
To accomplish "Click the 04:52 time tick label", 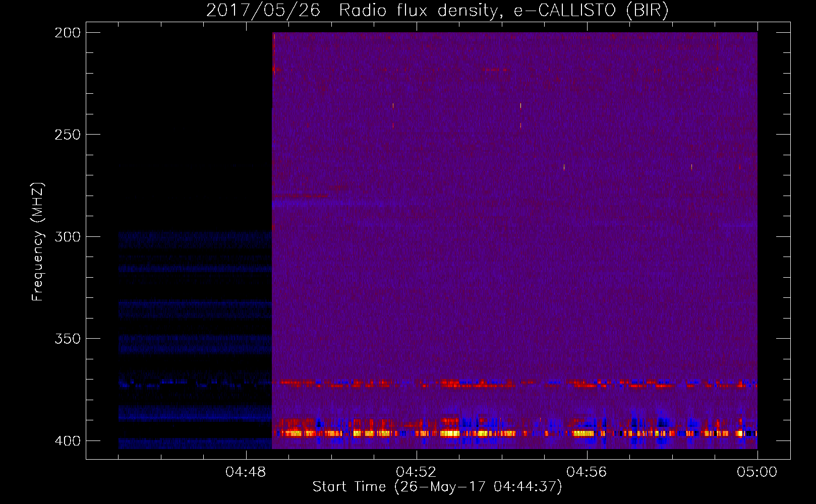I will click(417, 472).
